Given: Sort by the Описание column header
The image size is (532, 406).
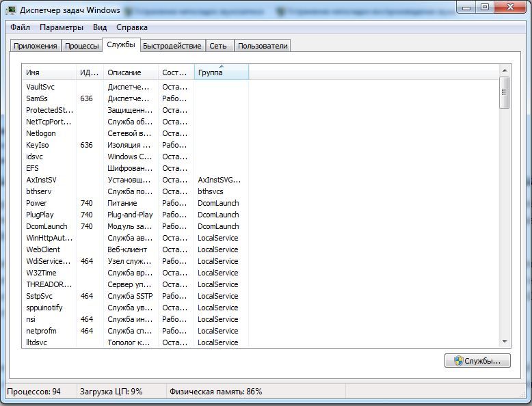Looking at the screenshot, I should [131, 72].
